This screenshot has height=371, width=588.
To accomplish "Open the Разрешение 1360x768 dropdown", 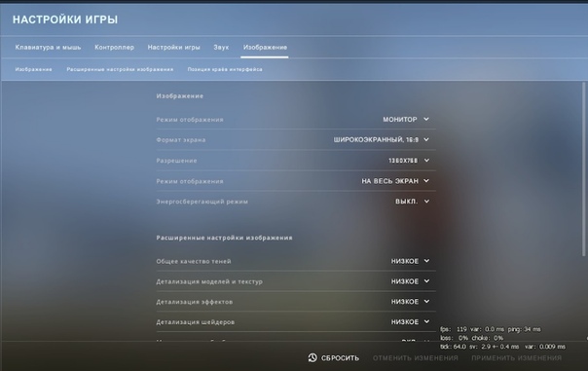I will tap(409, 161).
